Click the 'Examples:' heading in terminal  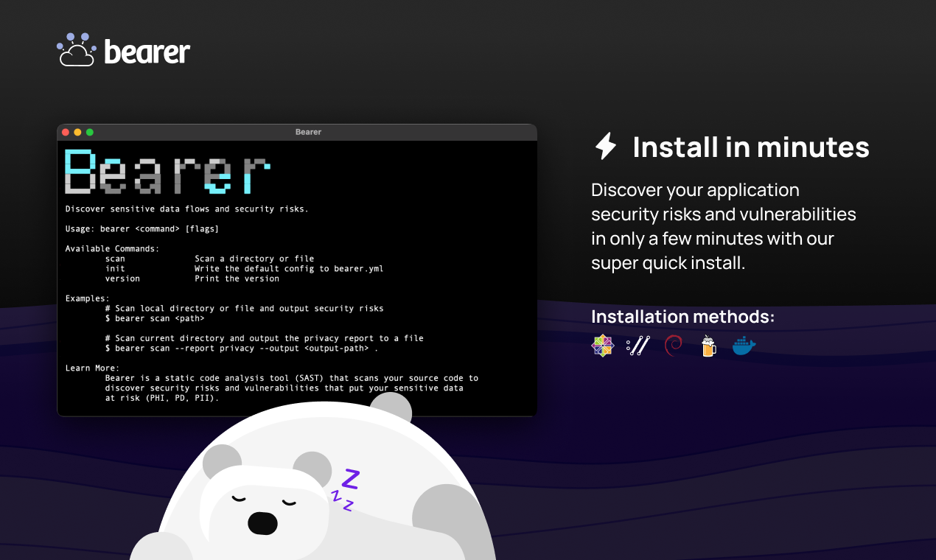(87, 298)
